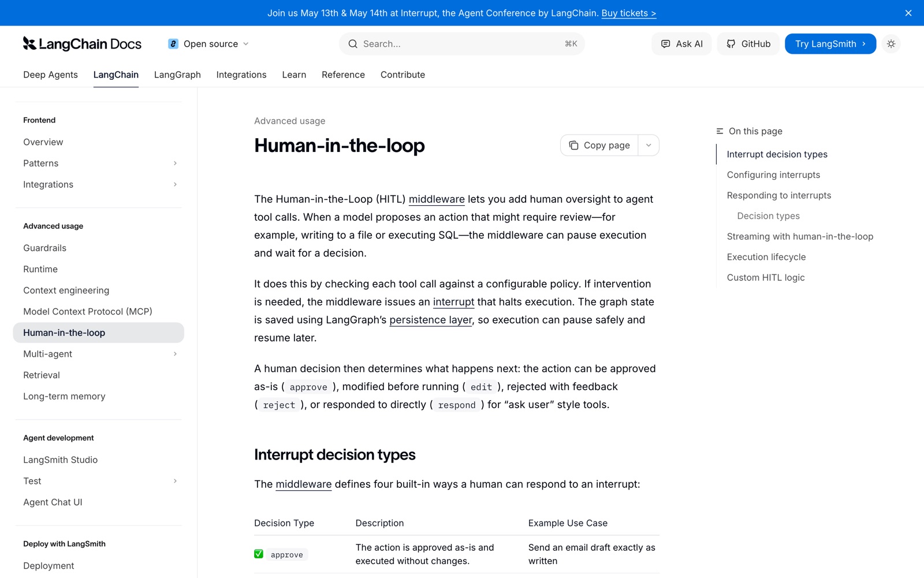
Task: Click the On this page list icon
Action: click(x=720, y=131)
